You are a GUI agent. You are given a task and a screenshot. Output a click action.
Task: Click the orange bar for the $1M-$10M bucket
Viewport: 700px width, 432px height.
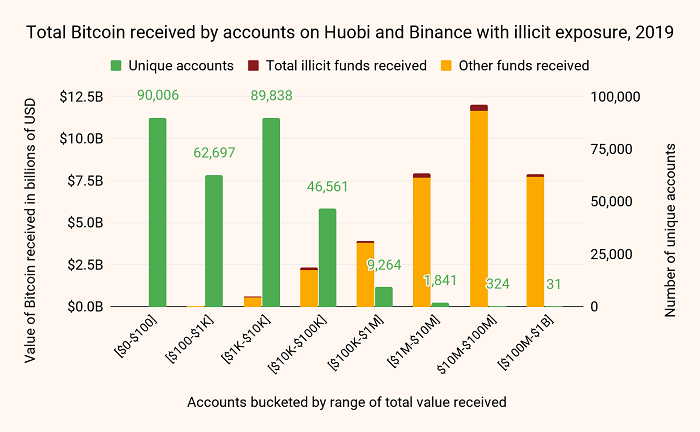coord(421,242)
